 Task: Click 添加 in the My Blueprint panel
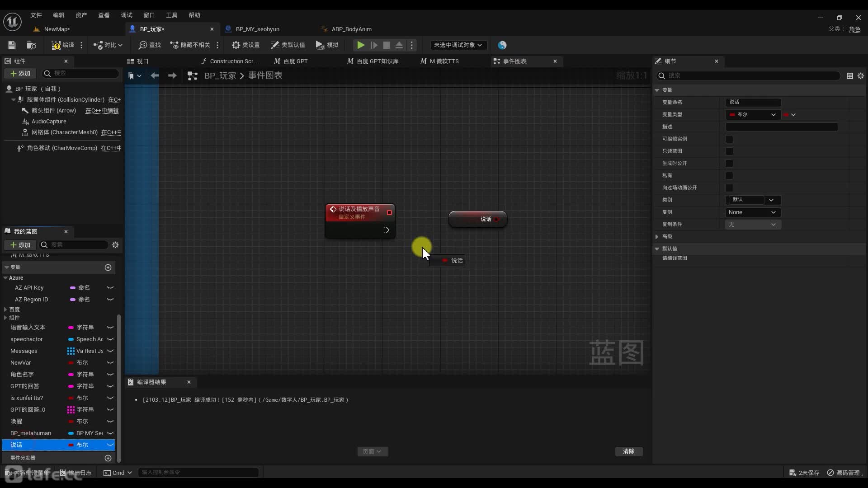20,245
